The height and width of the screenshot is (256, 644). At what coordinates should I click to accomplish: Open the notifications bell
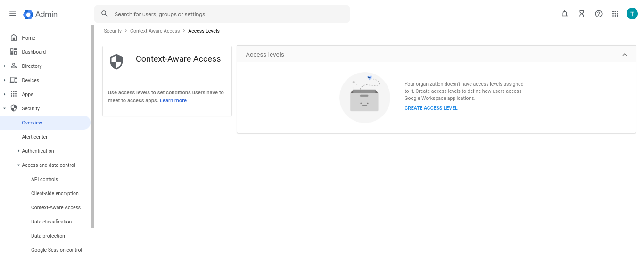(x=565, y=14)
